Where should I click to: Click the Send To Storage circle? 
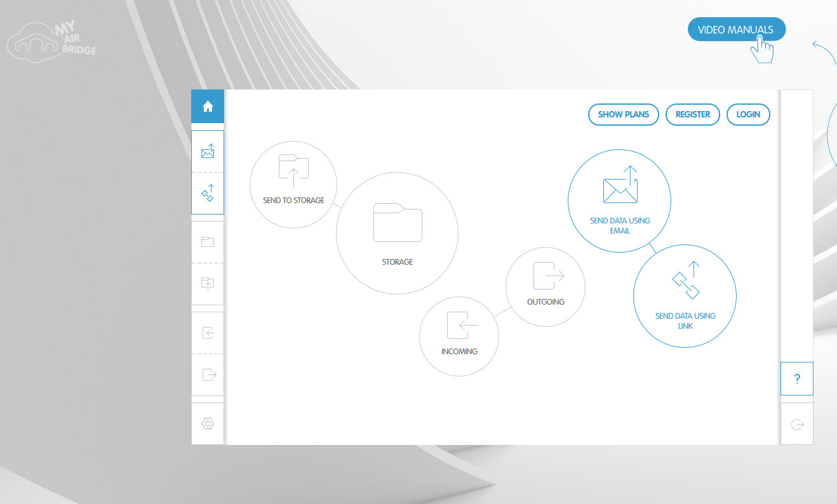293,184
